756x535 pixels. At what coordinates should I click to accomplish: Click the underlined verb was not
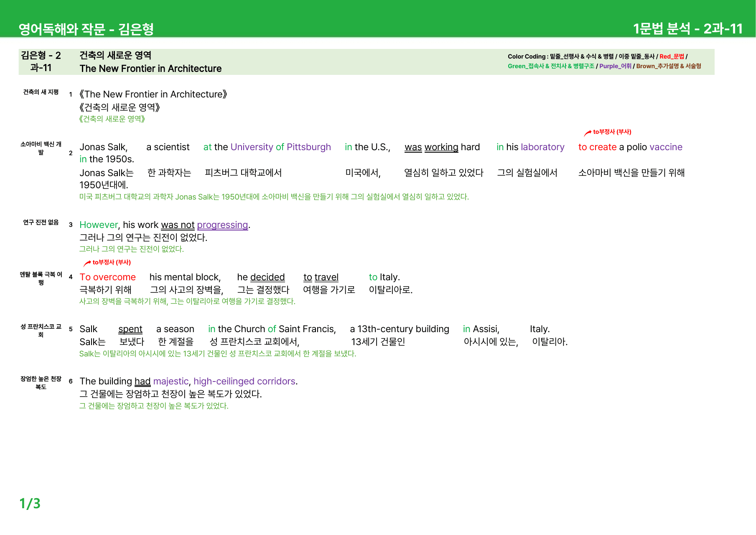[178, 225]
